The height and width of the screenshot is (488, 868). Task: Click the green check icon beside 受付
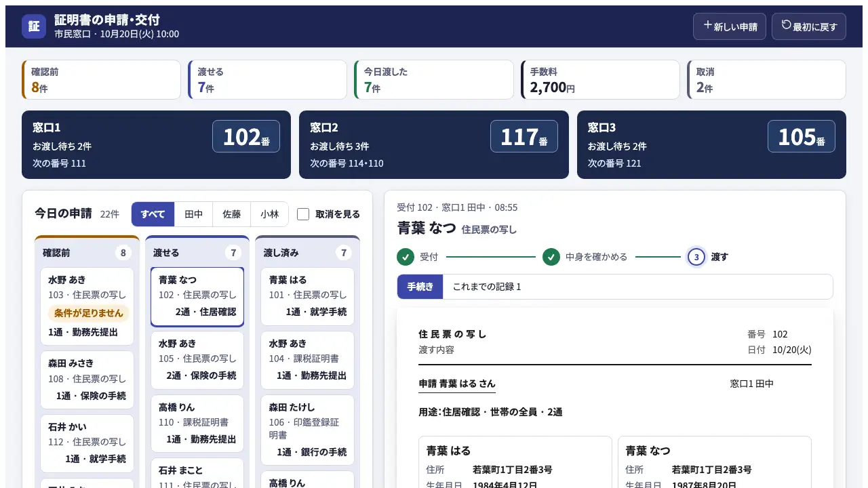pyautogui.click(x=406, y=257)
